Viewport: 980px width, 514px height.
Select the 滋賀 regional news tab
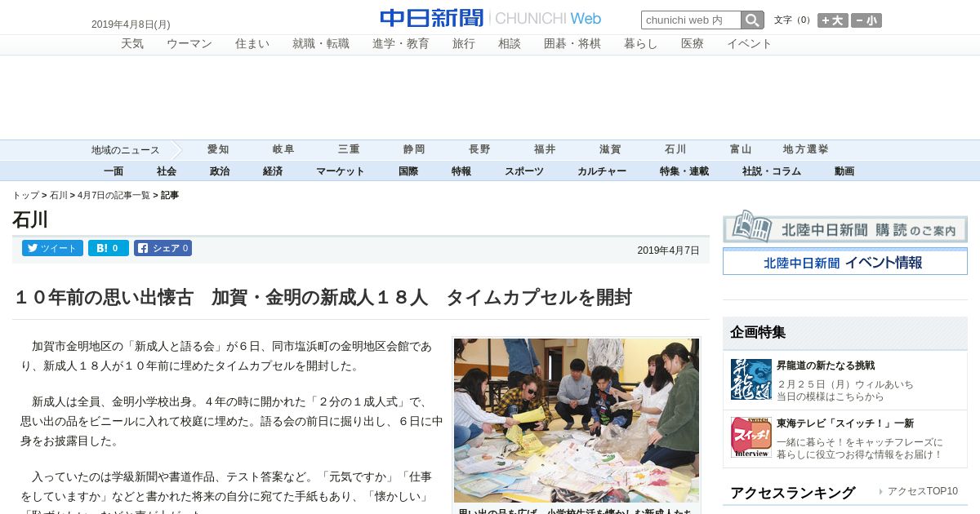click(x=610, y=149)
